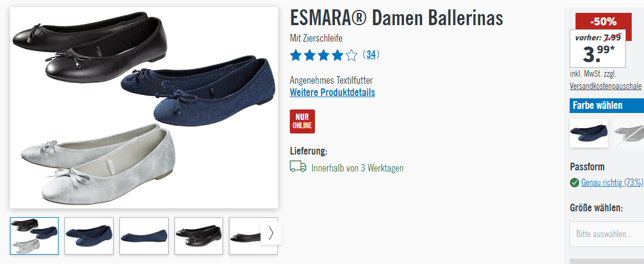
Task: Click the NUR ONLINE red badge
Action: click(302, 121)
